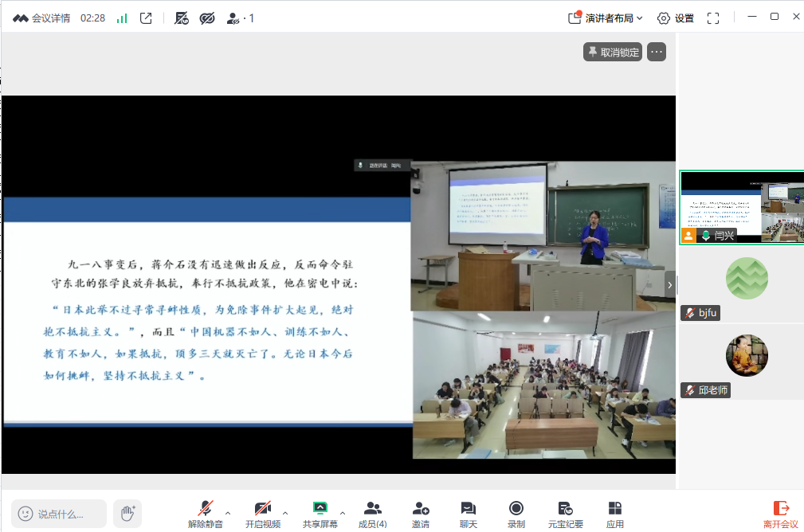Click the 邱老师 muted name label
Viewport: 804px width, 532px height.
[705, 390]
